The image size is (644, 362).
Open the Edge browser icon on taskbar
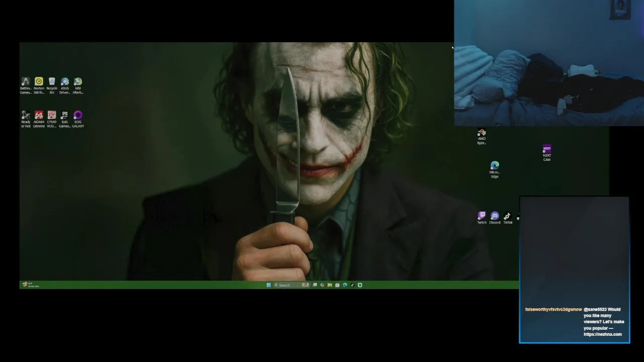(x=345, y=285)
